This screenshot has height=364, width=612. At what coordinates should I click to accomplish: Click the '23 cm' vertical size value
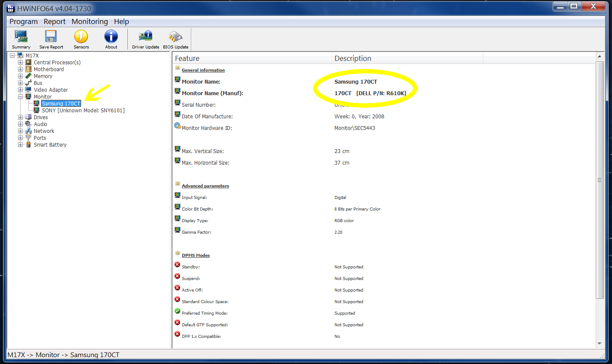[342, 151]
